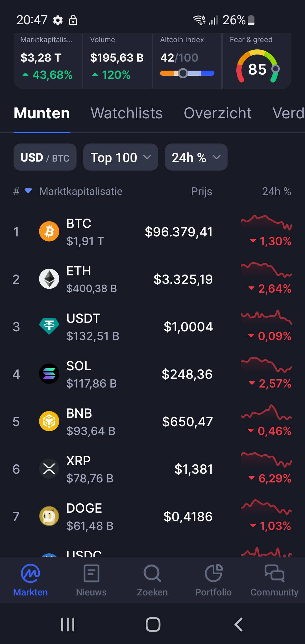Open the Nieuws news icon
Viewport: 305px width, 644px height.
[91, 573]
